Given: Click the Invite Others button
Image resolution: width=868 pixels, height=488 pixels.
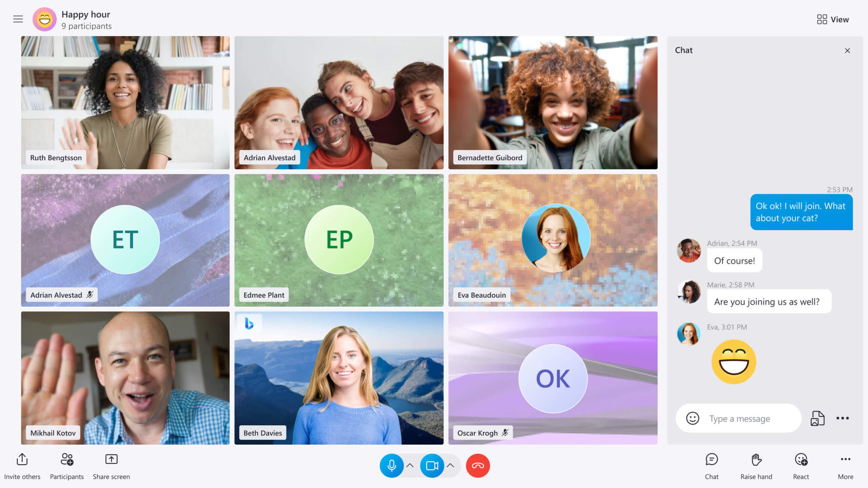Looking at the screenshot, I should coord(22,465).
